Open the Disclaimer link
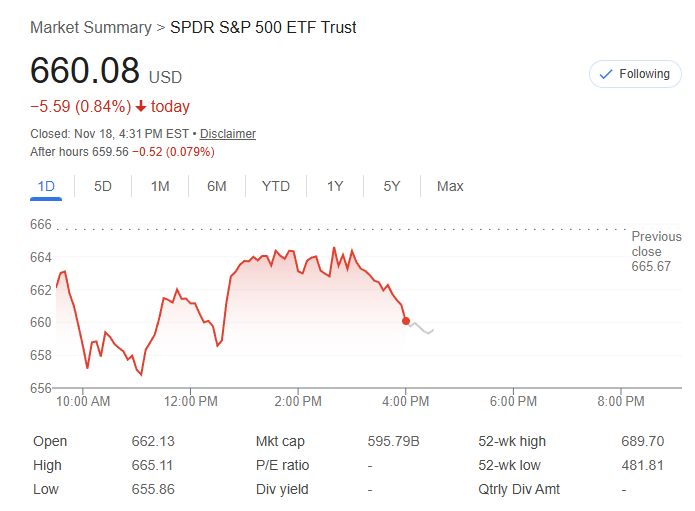The image size is (695, 511). click(x=228, y=134)
